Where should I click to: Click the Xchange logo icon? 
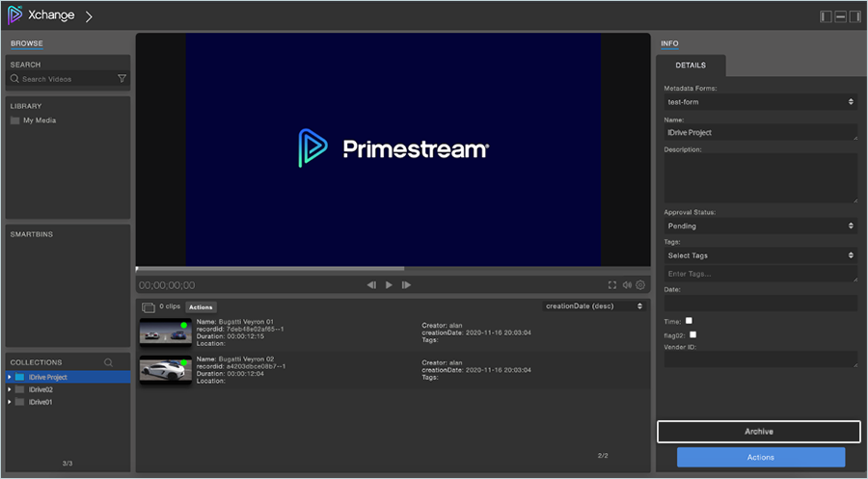[14, 14]
